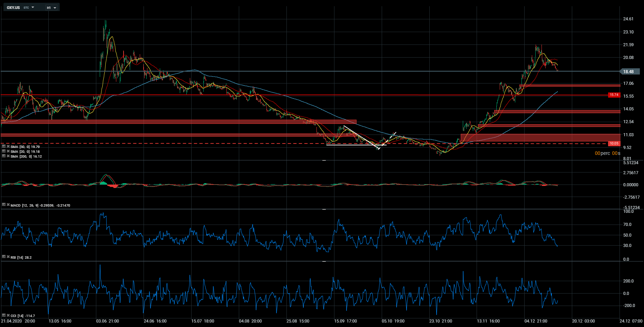Open MACD indicator settings icon
Viewport: 644px width, 327px height.
3,205
